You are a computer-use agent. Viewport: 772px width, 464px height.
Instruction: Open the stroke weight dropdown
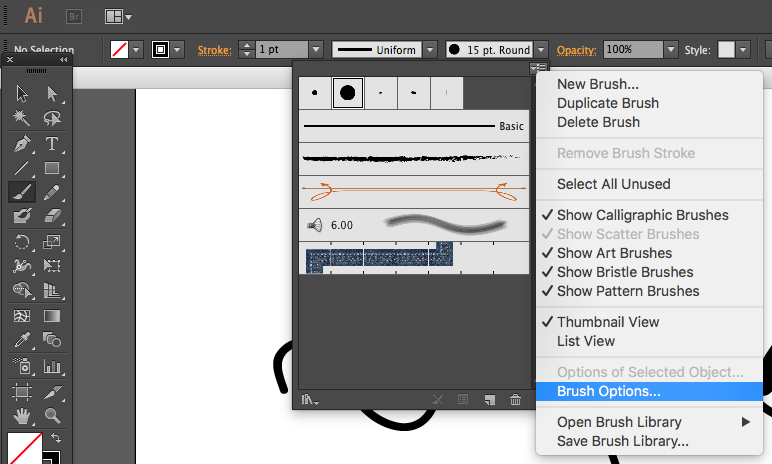tap(316, 49)
